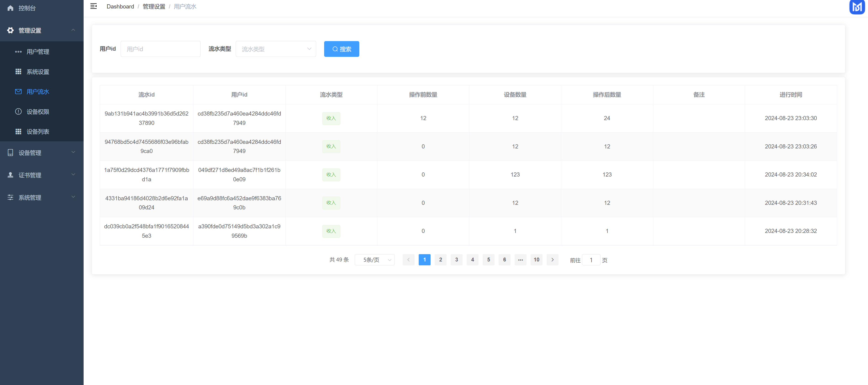Click the blue 搜索 button
Screen dimensions: 868x385
pos(341,49)
